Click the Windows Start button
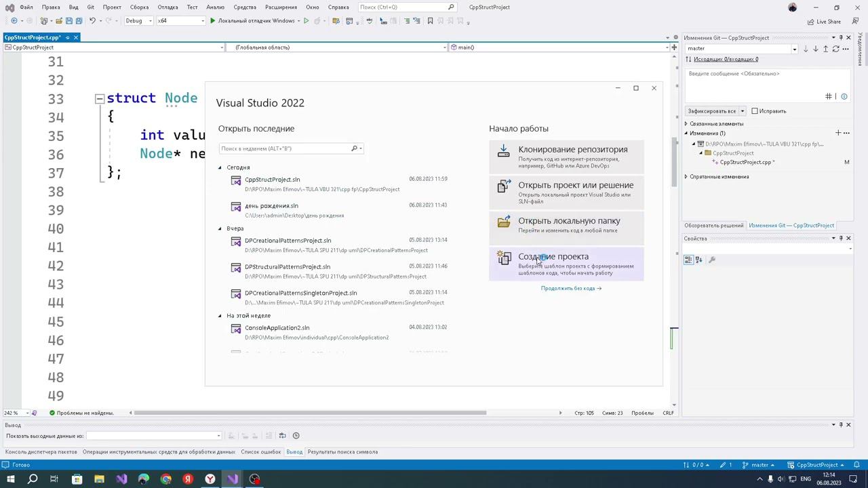 tap(10, 479)
